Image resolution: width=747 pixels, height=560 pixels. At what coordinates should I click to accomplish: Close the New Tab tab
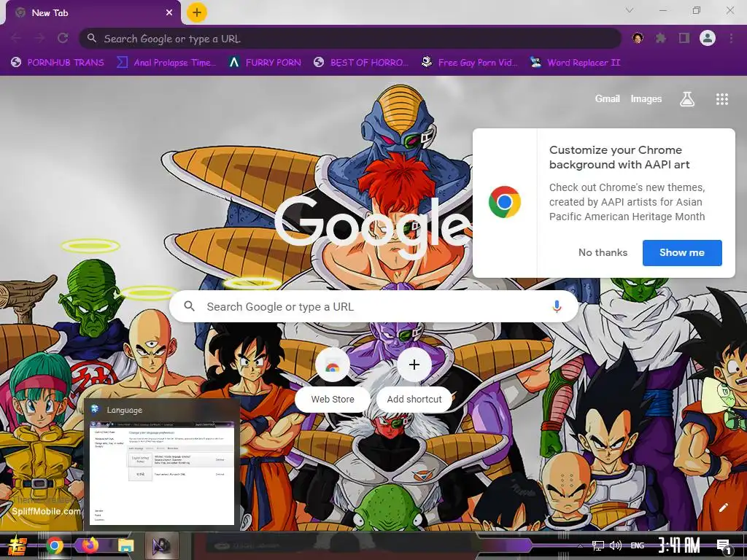coord(169,13)
